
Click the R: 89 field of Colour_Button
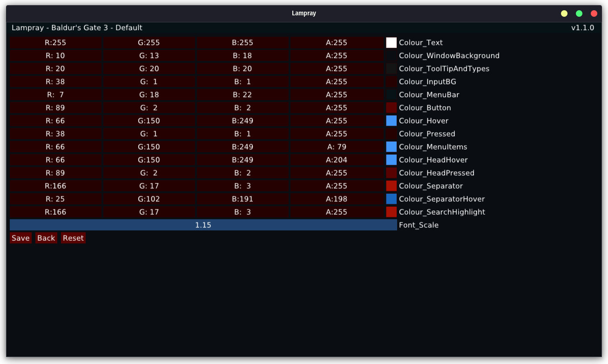coord(55,108)
